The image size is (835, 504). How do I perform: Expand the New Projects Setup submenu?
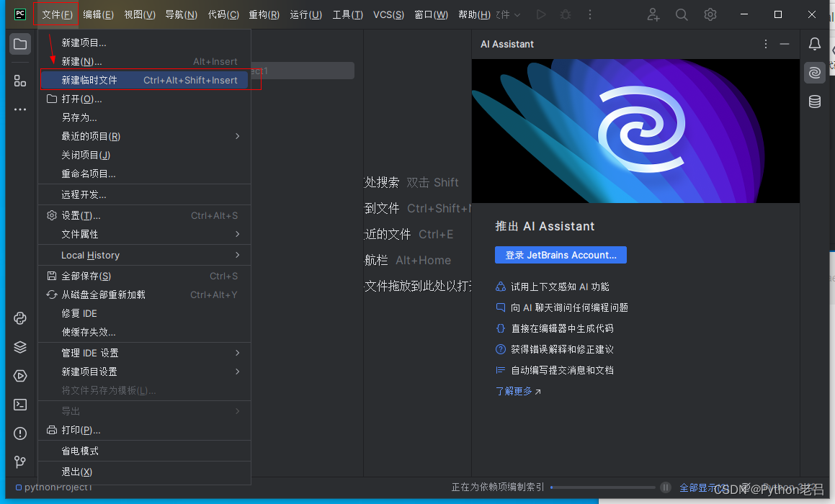coord(144,372)
